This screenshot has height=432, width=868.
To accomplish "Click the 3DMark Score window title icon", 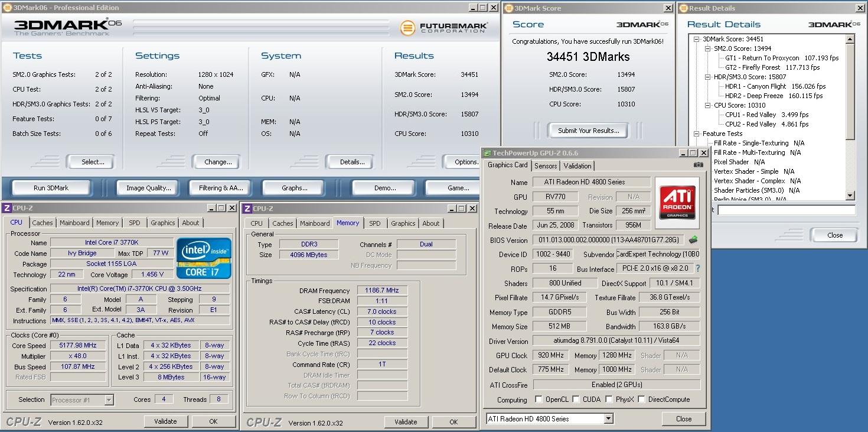I will (508, 8).
